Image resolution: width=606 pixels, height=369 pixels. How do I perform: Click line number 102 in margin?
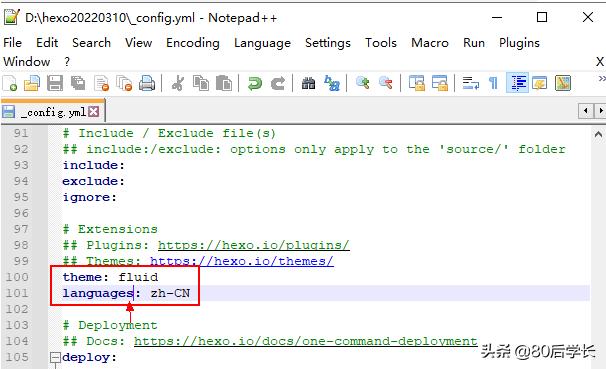click(17, 309)
